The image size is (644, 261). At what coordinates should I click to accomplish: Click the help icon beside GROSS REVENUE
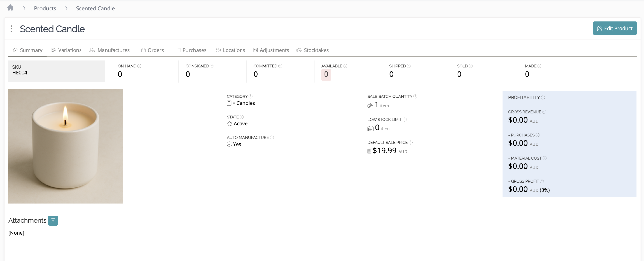pos(544,112)
